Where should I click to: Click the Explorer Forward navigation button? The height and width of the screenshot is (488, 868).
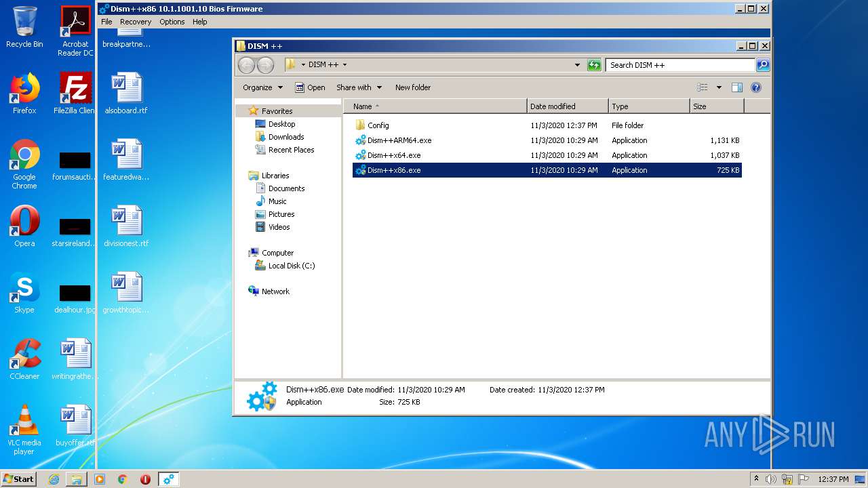tap(266, 65)
